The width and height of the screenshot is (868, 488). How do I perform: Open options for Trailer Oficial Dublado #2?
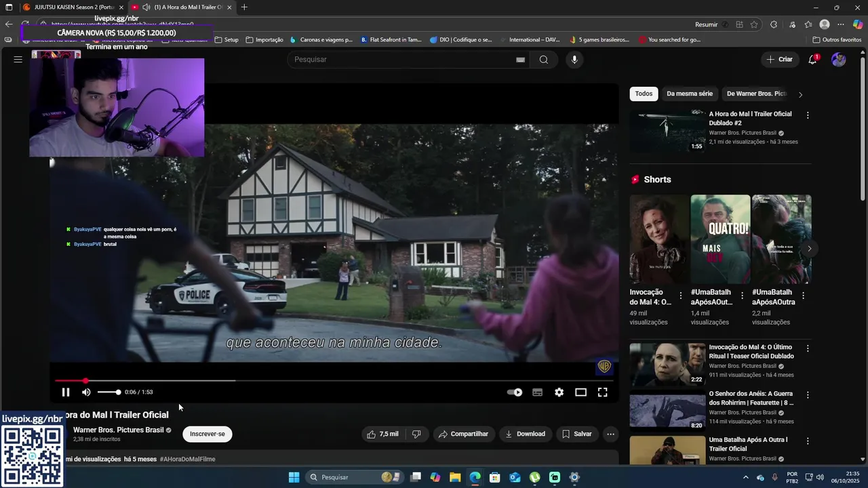(807, 115)
